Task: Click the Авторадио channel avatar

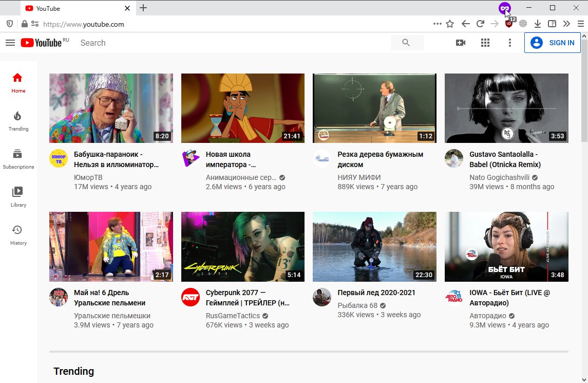Action: pos(454,297)
